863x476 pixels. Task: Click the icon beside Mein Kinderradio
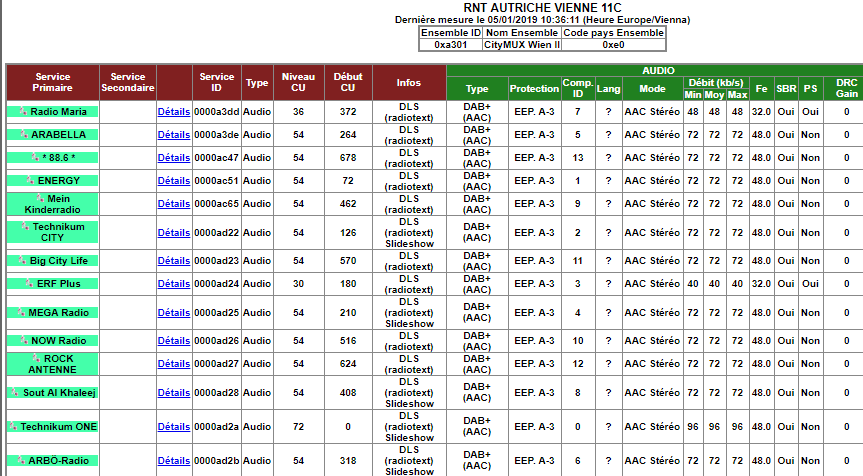(x=40, y=198)
